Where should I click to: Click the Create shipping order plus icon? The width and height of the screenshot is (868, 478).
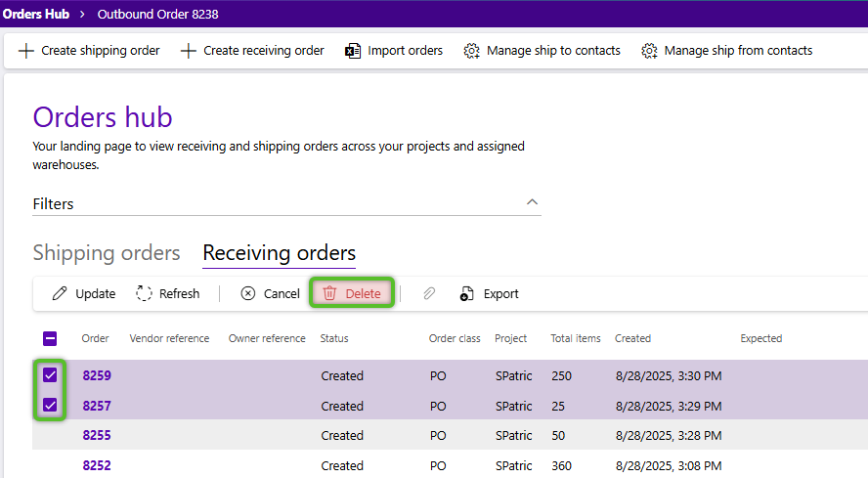point(25,51)
